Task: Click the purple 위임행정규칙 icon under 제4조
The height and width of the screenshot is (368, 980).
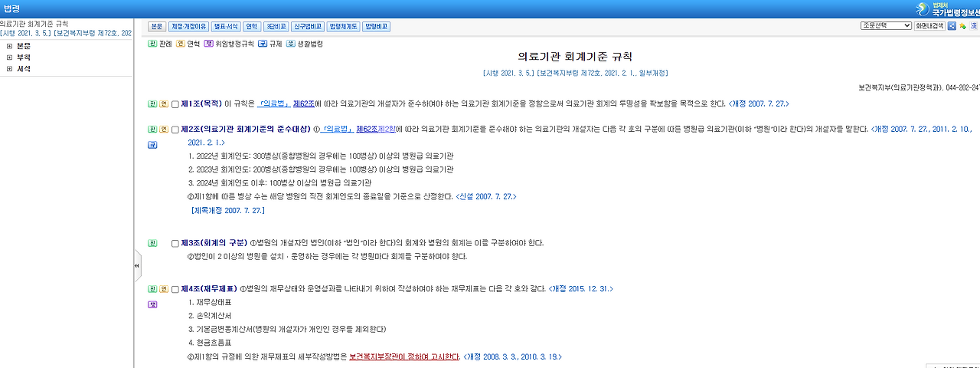Action: [152, 304]
